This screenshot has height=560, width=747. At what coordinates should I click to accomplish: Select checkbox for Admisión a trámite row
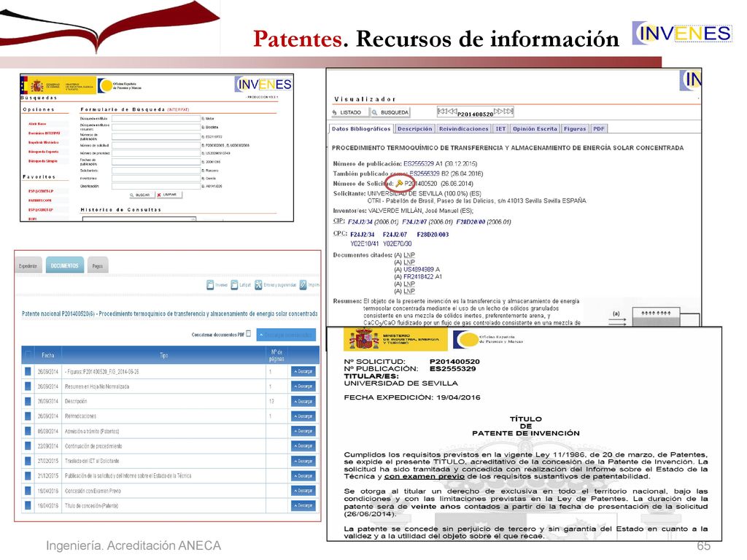pyautogui.click(x=28, y=431)
